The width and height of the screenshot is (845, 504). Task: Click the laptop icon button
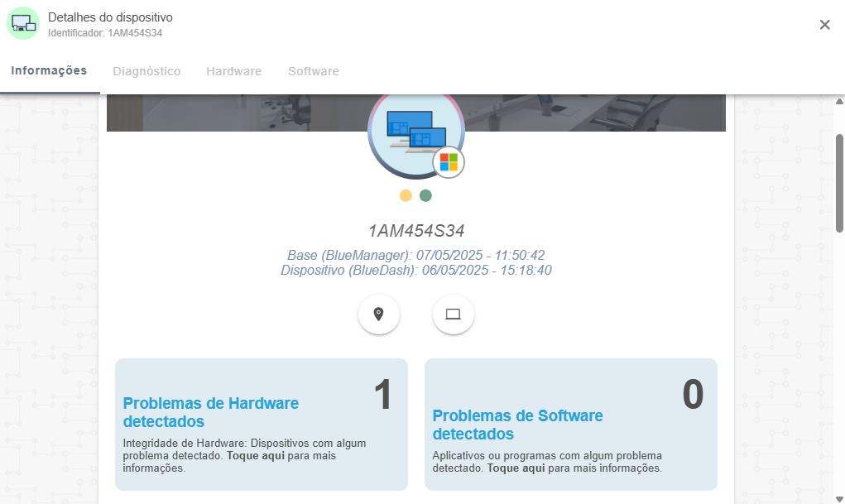[x=453, y=314]
